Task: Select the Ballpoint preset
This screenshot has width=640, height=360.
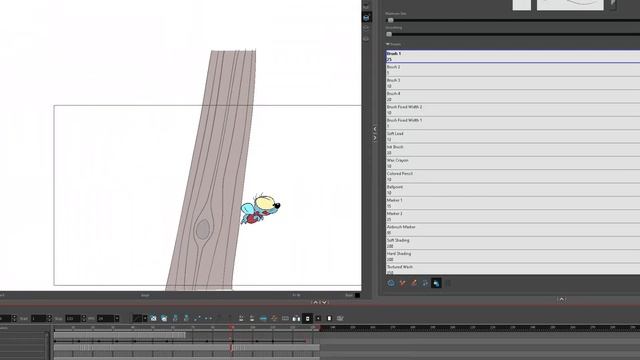Action: click(513, 190)
